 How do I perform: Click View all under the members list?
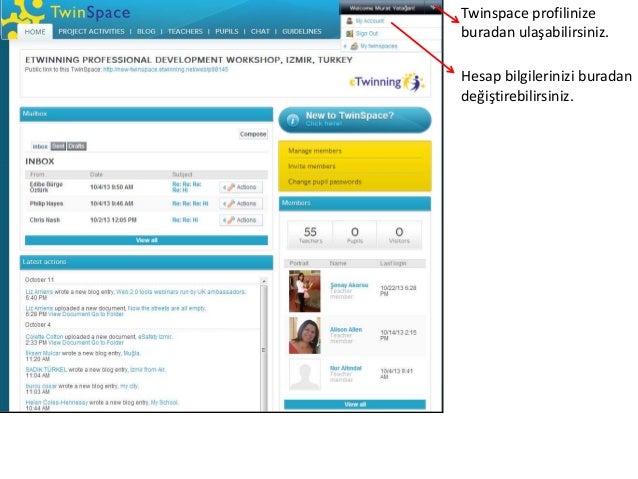[x=355, y=404]
